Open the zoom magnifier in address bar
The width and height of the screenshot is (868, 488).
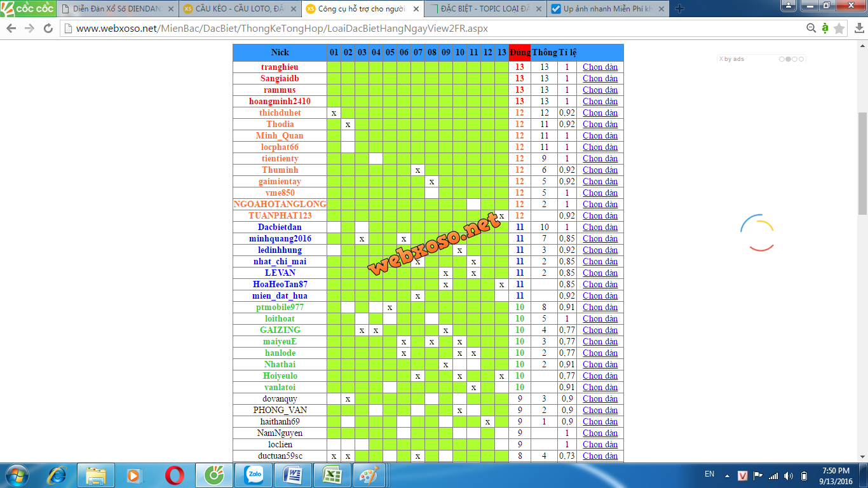click(x=811, y=28)
